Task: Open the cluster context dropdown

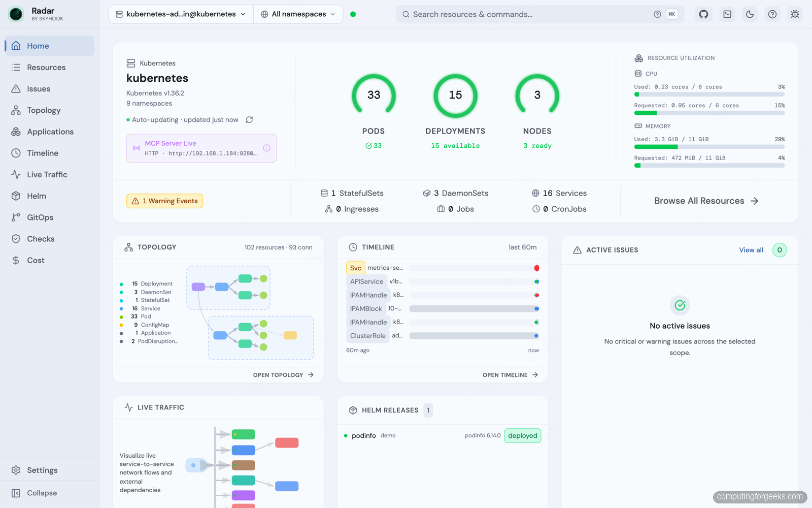Action: [181, 14]
